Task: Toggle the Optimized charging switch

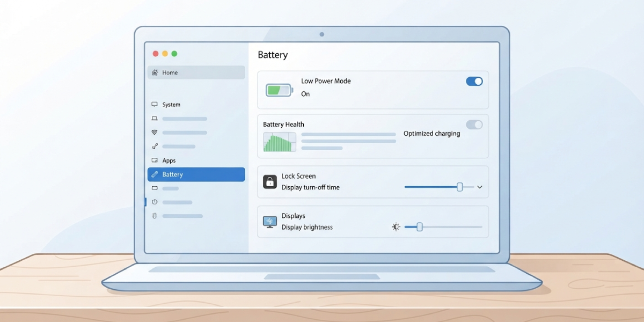Action: pyautogui.click(x=474, y=125)
